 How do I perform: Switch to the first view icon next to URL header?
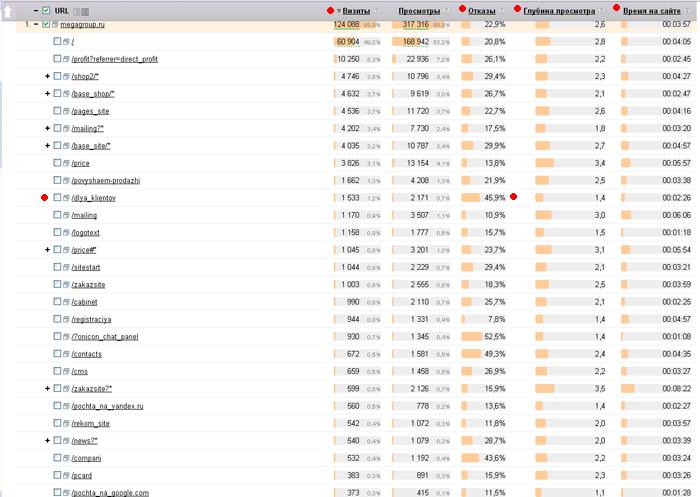(x=76, y=12)
